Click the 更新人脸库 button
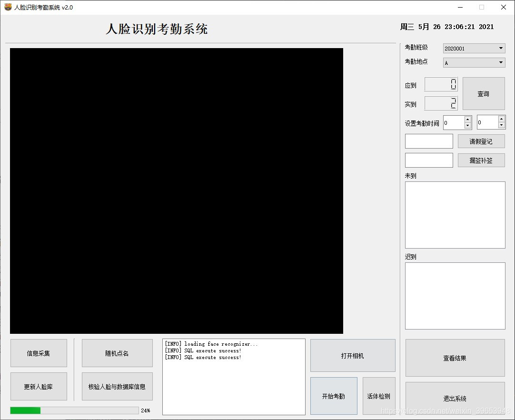 pos(39,387)
